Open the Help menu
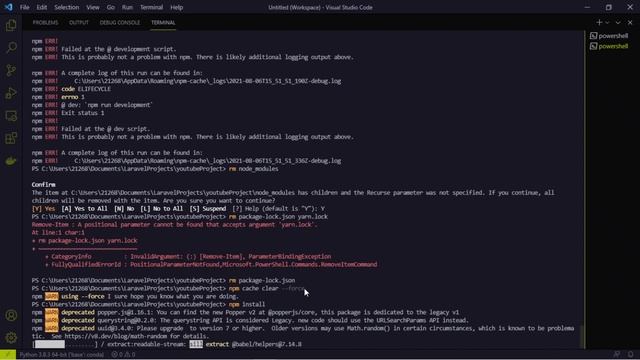This screenshot has height=360, width=640. click(176, 7)
